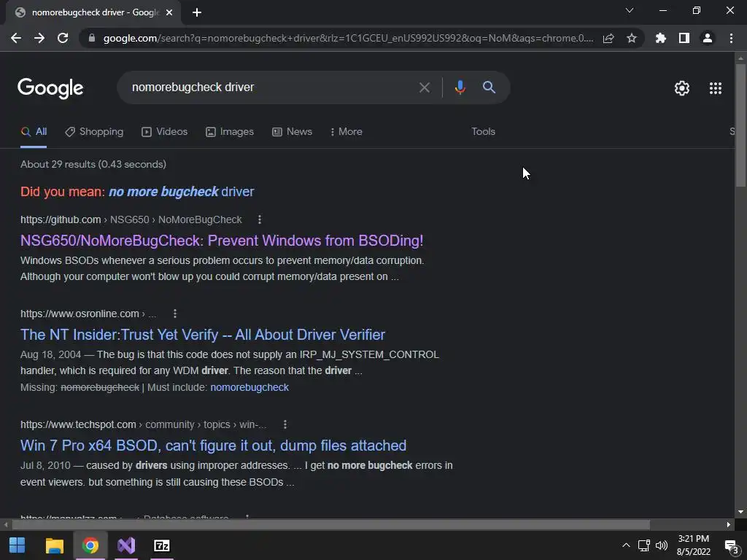Open 7-Zip from the taskbar
Image resolution: width=747 pixels, height=560 pixels.
point(162,545)
